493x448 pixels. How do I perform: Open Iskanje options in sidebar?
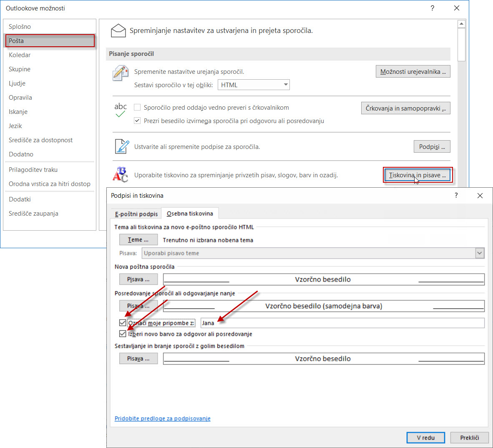50,112
